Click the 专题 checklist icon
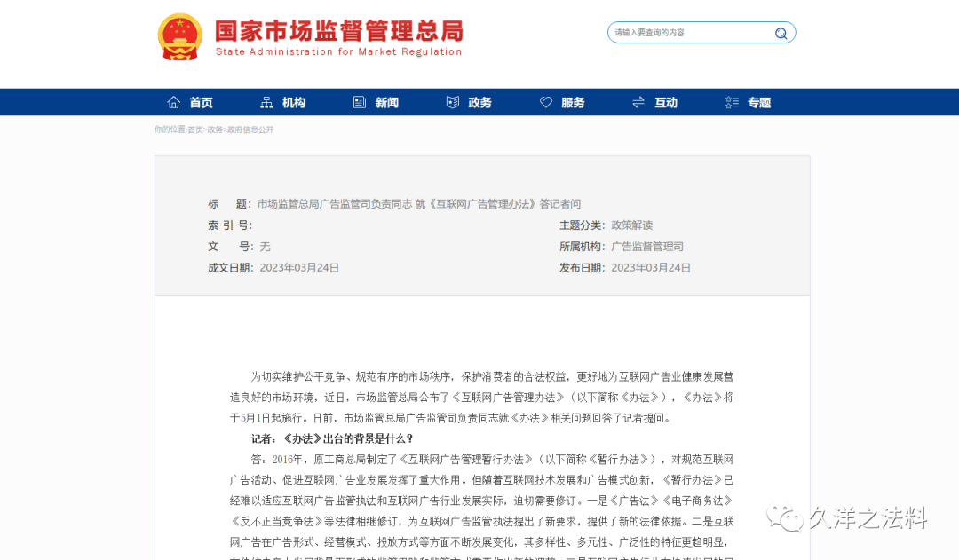This screenshot has height=560, width=959. [x=731, y=101]
